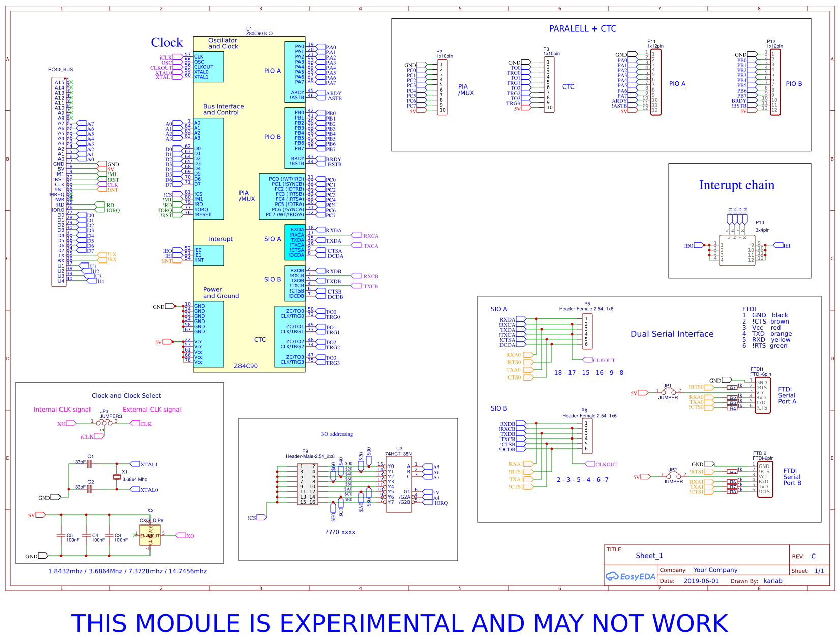Click the EasyEDA logo in the title block
Screen dimensions: 840x642
pos(631,576)
